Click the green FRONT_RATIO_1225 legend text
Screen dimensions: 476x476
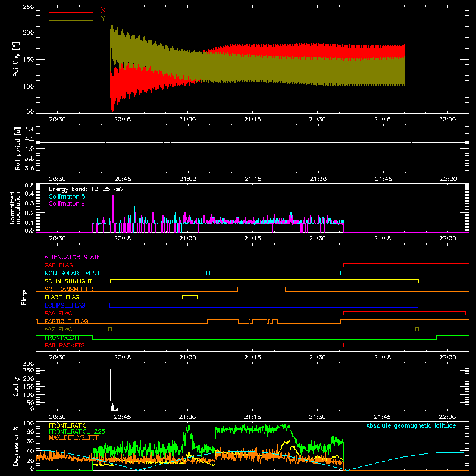click(77, 431)
